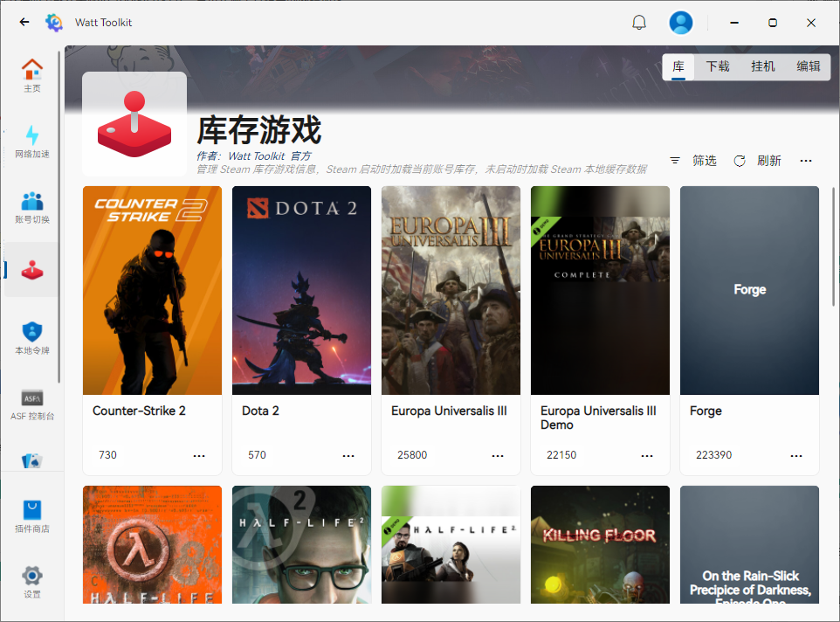The width and height of the screenshot is (840, 622).
Task: Select the Half-Life 2 demo cover
Action: point(451,545)
